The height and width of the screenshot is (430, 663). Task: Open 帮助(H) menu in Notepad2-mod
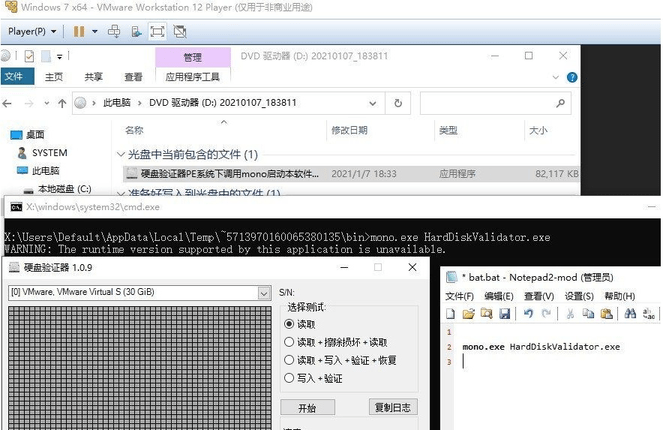click(619, 296)
